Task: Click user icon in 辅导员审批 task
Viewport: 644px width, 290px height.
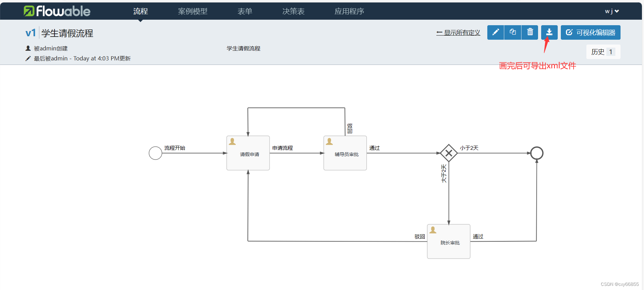Action: [330, 142]
